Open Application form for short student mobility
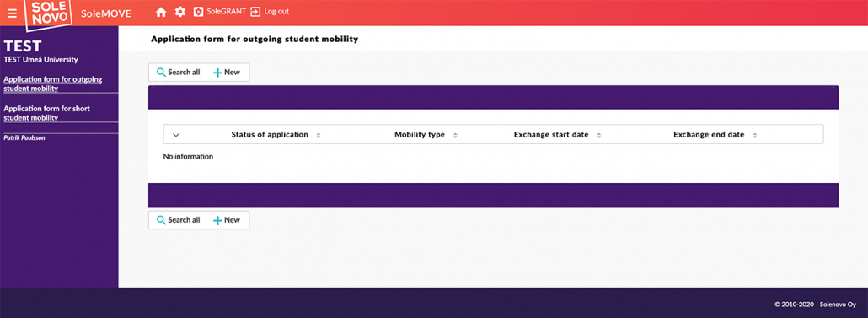The width and height of the screenshot is (868, 318). [x=47, y=113]
